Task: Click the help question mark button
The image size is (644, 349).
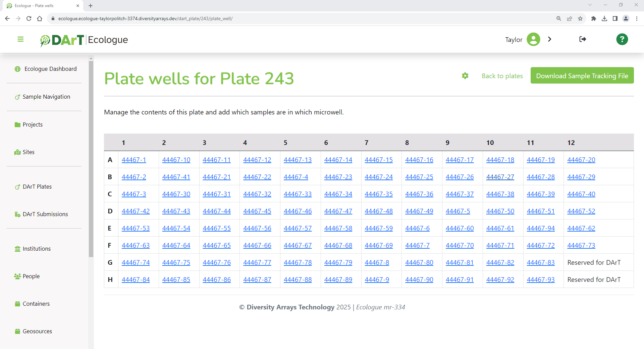Action: tap(622, 39)
